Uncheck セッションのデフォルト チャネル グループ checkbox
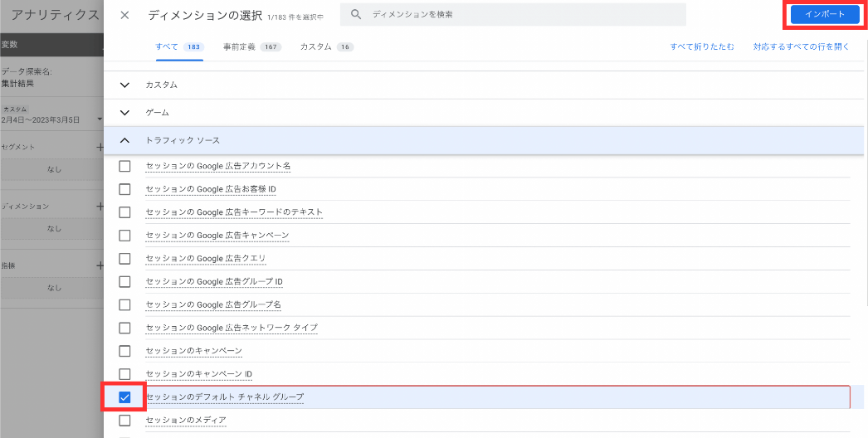 tap(124, 397)
